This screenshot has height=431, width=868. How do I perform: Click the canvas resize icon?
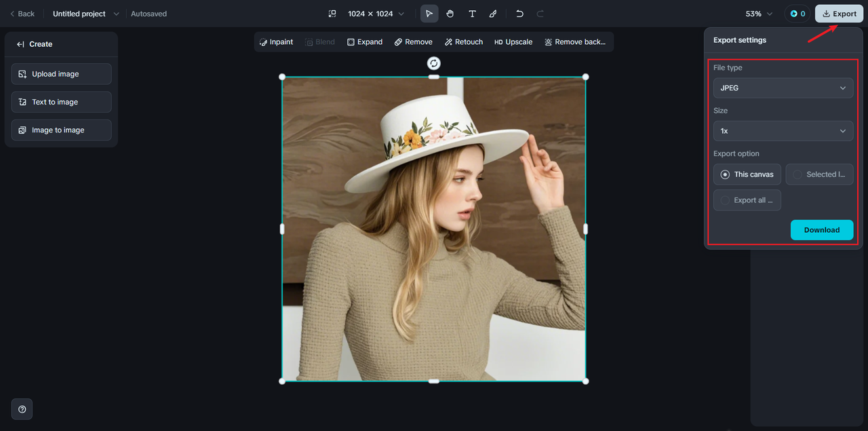pos(332,14)
